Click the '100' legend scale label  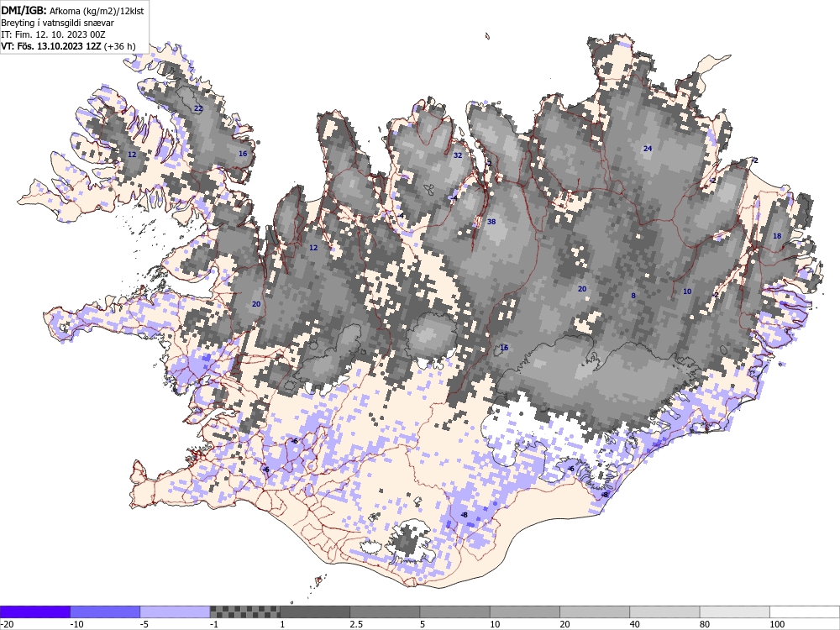[x=777, y=624]
